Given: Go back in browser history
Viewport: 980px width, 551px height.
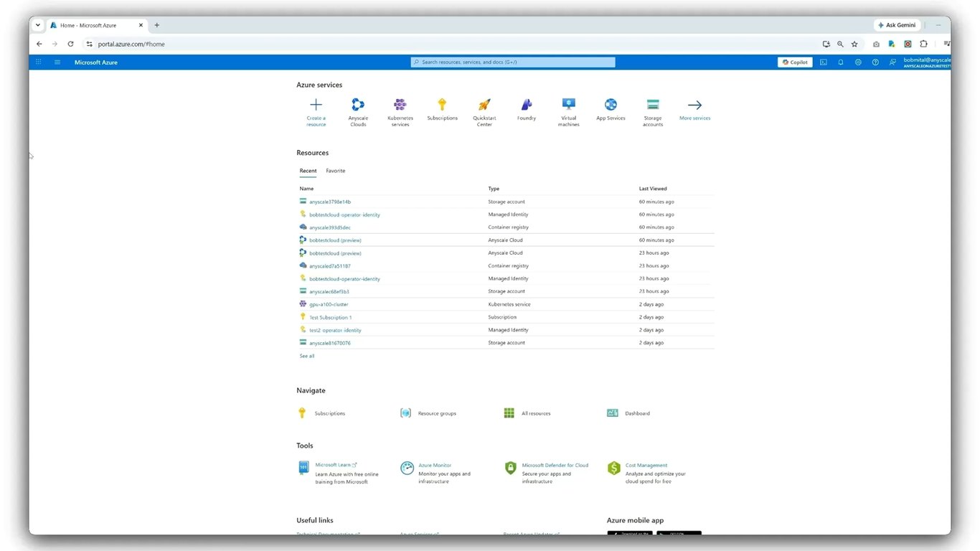Looking at the screenshot, I should tap(39, 44).
